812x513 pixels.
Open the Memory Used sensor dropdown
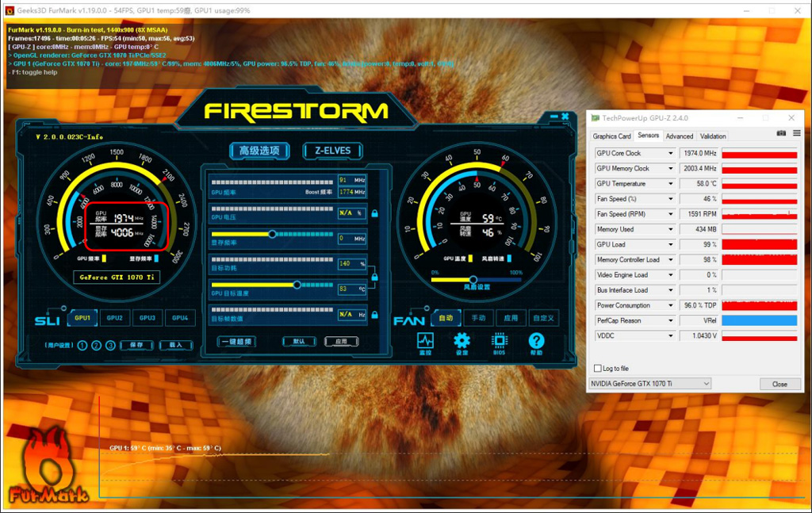point(671,229)
